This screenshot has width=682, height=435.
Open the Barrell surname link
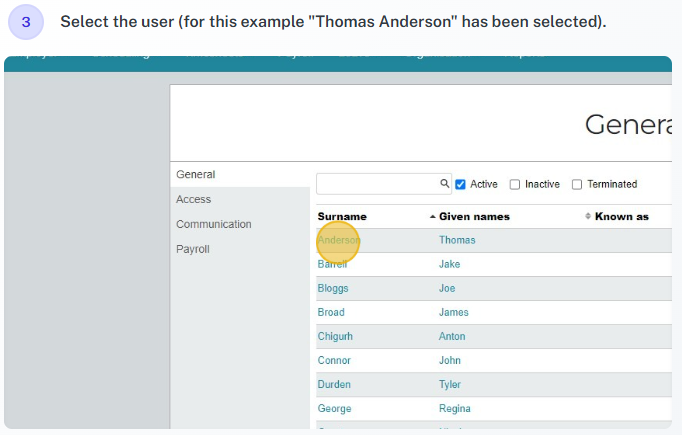point(332,264)
